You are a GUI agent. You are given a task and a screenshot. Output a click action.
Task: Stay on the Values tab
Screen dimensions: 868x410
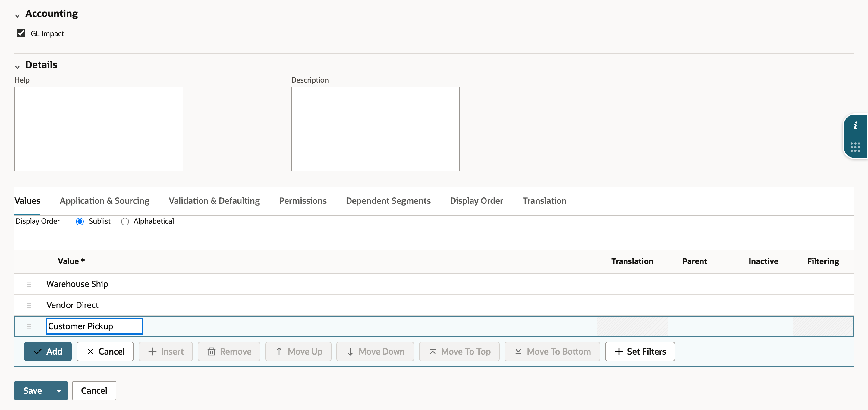(27, 201)
